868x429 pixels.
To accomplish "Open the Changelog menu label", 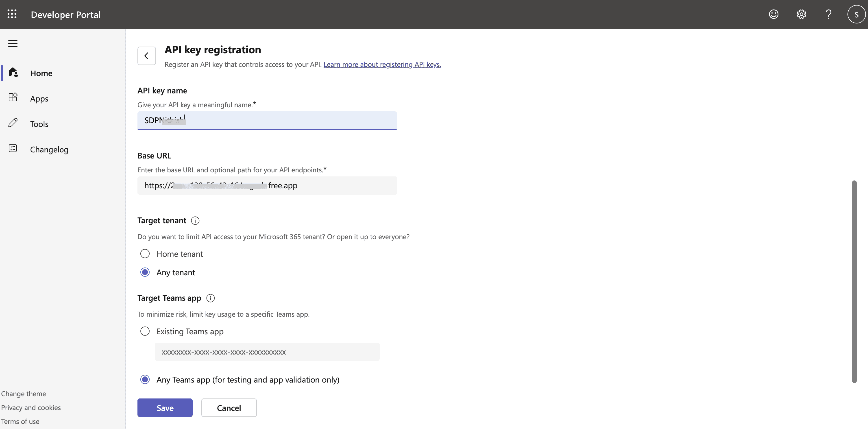I will click(49, 150).
